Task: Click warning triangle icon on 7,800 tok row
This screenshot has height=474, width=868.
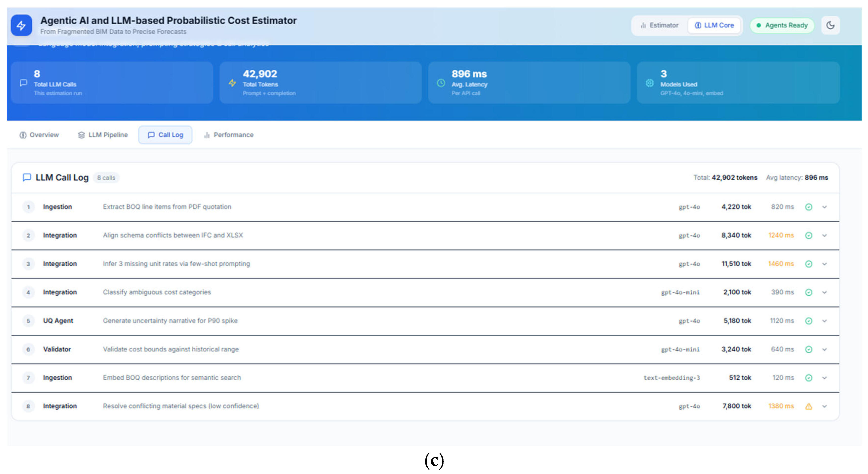Action: coord(809,406)
